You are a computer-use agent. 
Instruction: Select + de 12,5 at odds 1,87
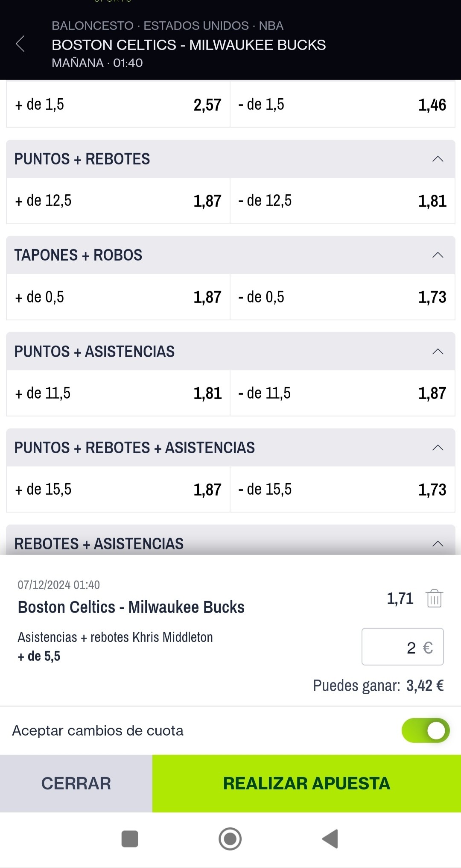[118, 201]
